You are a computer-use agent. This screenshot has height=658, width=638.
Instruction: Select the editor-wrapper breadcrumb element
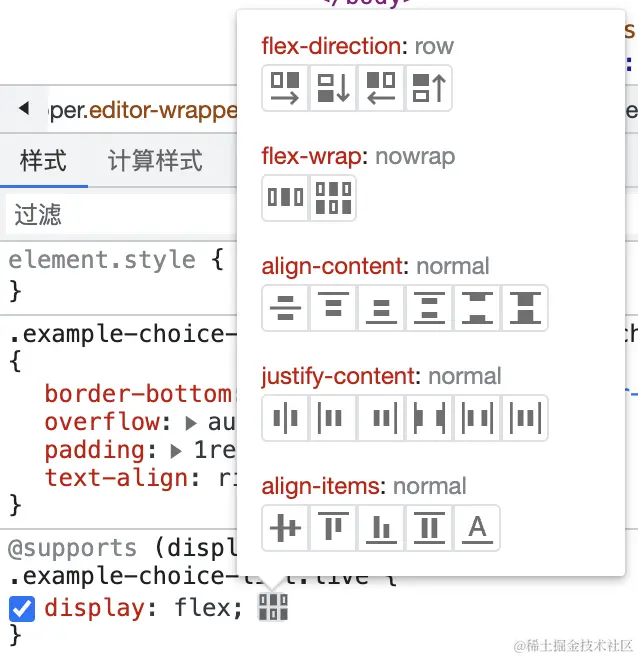(x=144, y=110)
